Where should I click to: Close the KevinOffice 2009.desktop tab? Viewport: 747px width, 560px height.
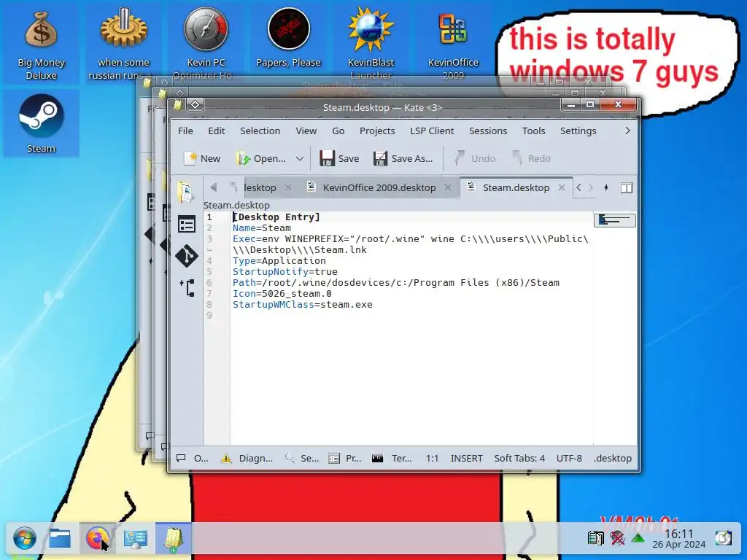(x=448, y=187)
